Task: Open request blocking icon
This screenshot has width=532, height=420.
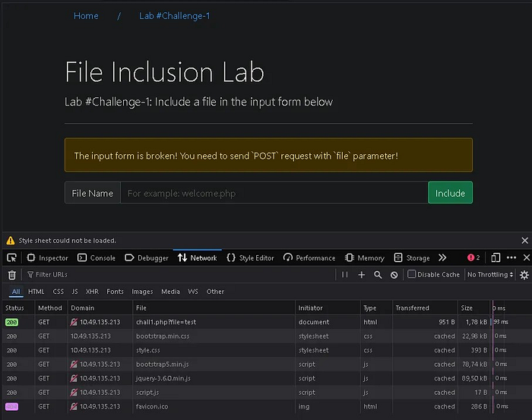Action: coord(394,275)
